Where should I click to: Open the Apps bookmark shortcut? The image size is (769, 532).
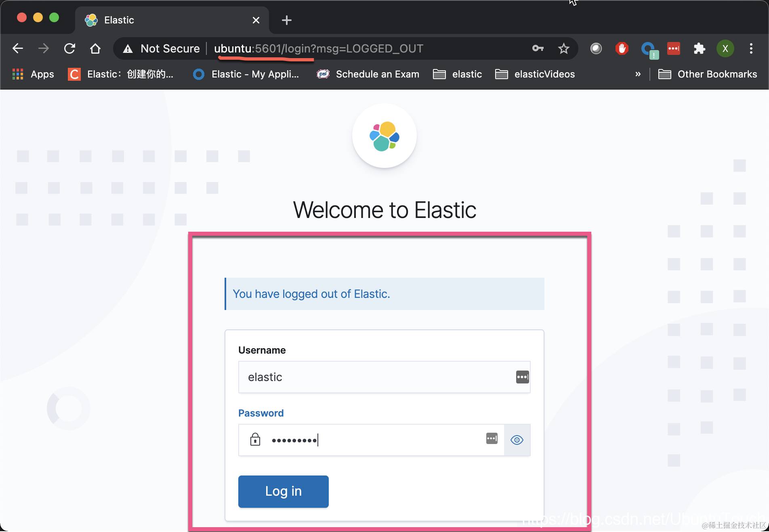[x=34, y=74]
